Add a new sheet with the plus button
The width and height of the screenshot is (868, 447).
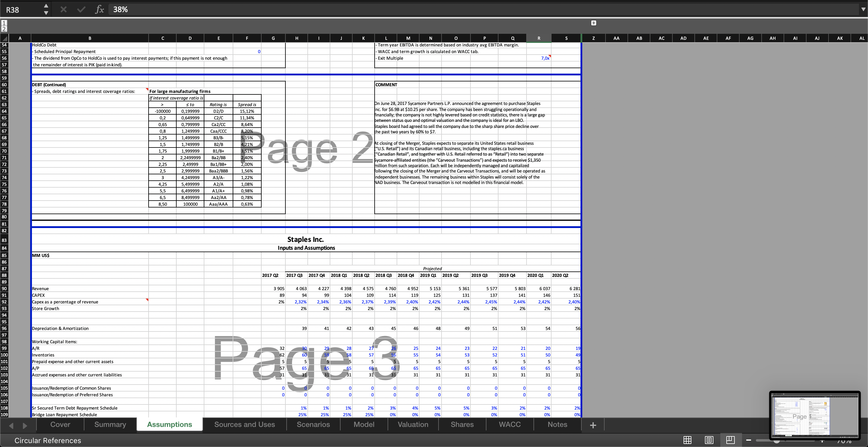593,425
